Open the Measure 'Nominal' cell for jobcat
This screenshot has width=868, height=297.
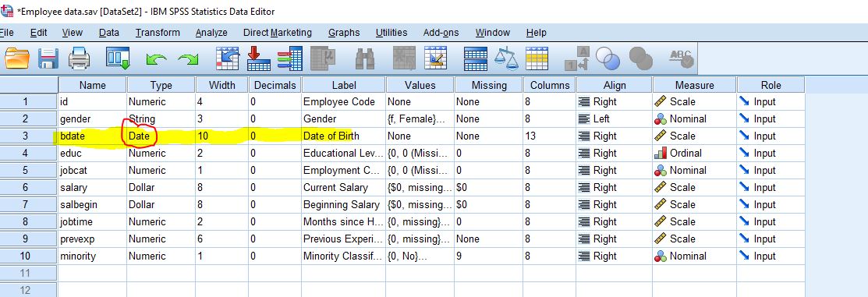tap(694, 171)
